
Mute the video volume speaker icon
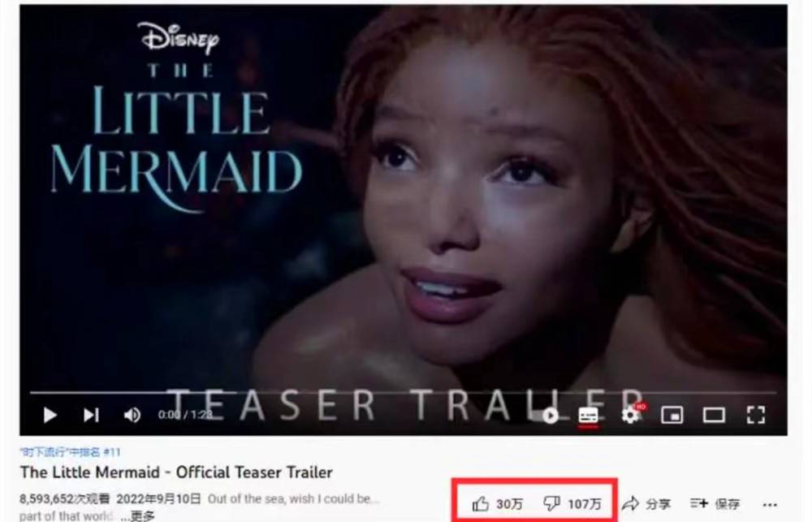click(x=132, y=415)
